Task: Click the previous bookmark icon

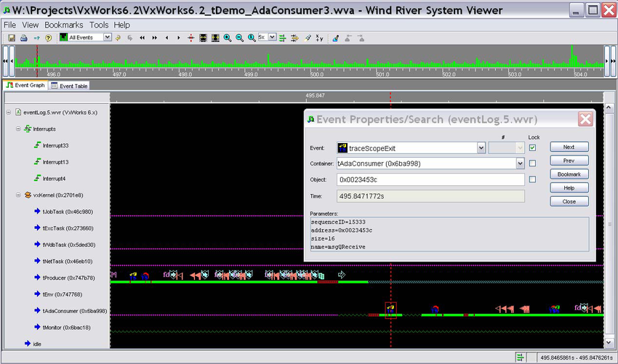Action: (x=348, y=38)
